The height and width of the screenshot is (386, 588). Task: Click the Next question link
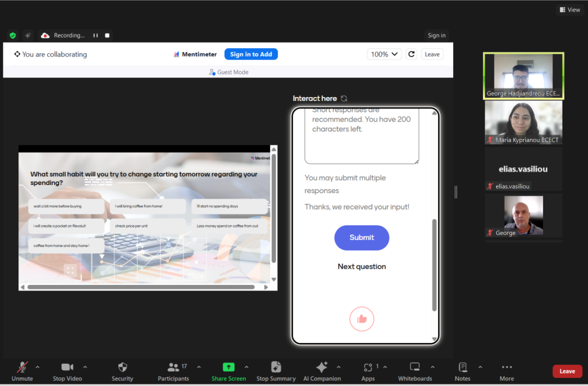tap(362, 267)
